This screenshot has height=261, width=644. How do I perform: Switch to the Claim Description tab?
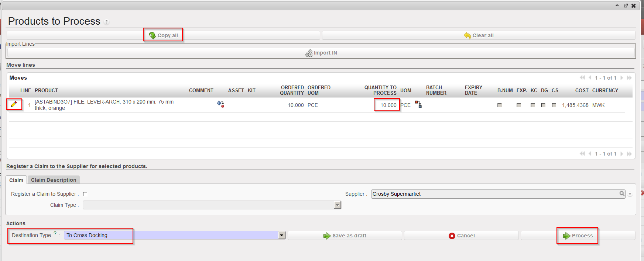coord(54,180)
